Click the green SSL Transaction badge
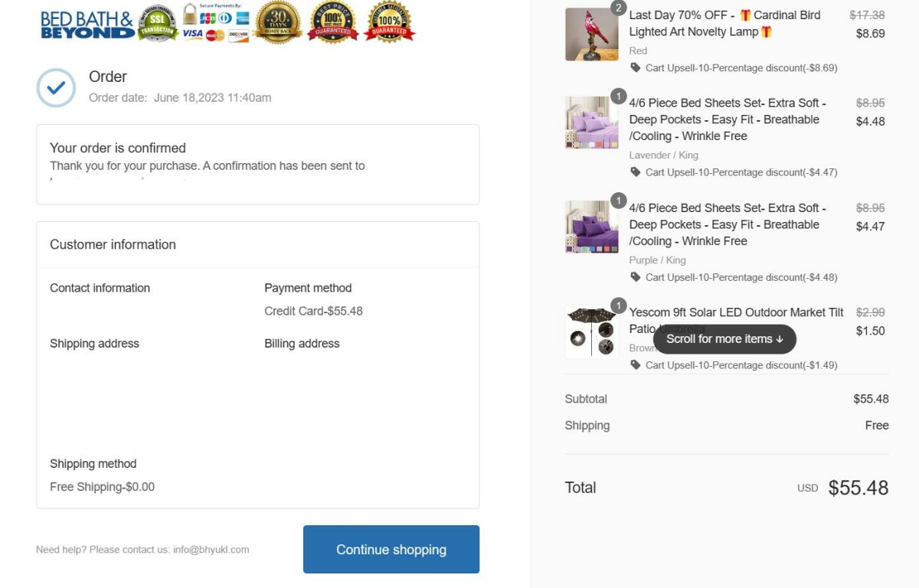Viewport: 919px width, 588px height. tap(158, 22)
